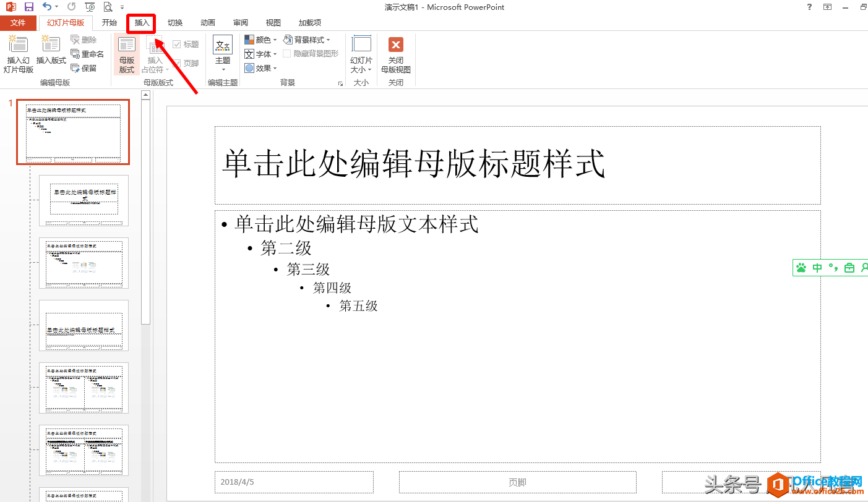The width and height of the screenshot is (868, 502).
Task: Select the first slide master thumbnail
Action: click(x=72, y=132)
